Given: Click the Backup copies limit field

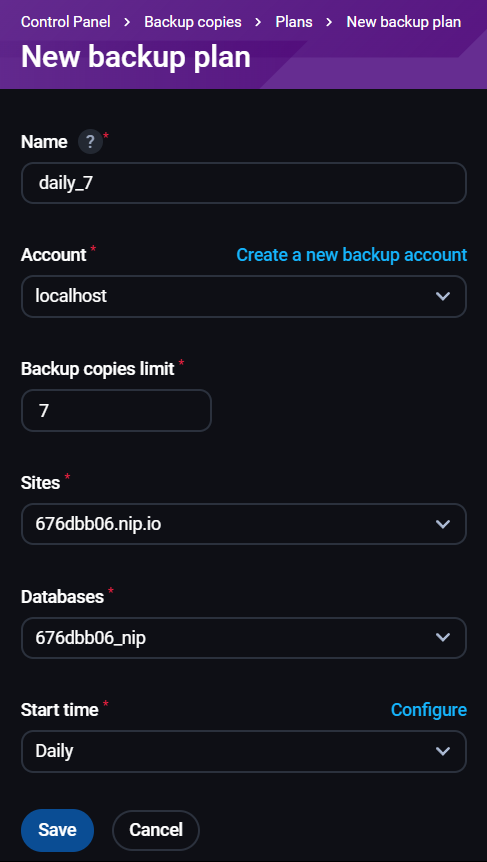Looking at the screenshot, I should 116,410.
